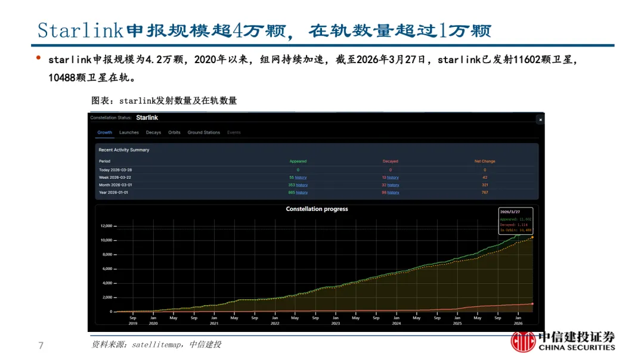
Task: Click the Starlink constellation name in header
Action: coord(147,118)
